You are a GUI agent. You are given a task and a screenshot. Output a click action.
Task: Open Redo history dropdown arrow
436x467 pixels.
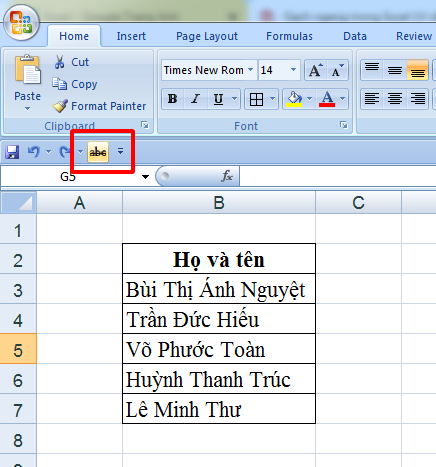(80, 152)
